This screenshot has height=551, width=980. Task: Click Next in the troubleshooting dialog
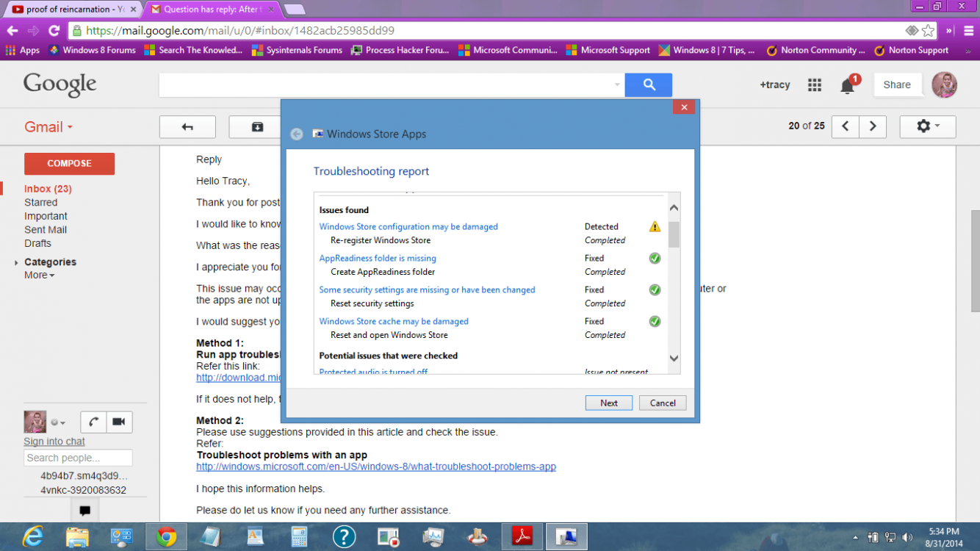(609, 403)
